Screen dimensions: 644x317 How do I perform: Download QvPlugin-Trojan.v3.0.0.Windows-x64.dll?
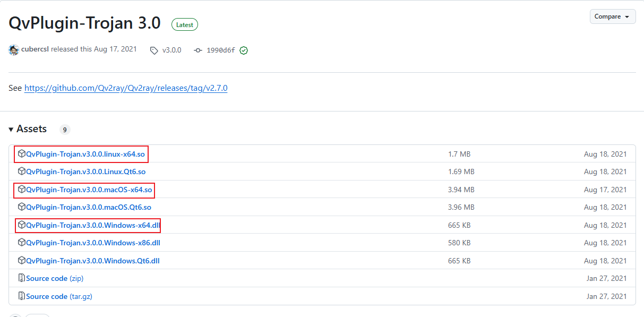pos(93,225)
